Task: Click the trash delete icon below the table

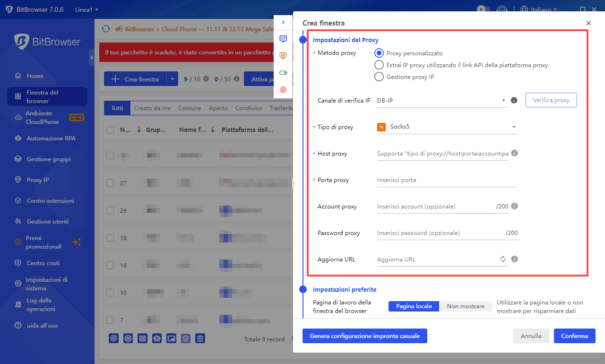Action: pyautogui.click(x=200, y=338)
